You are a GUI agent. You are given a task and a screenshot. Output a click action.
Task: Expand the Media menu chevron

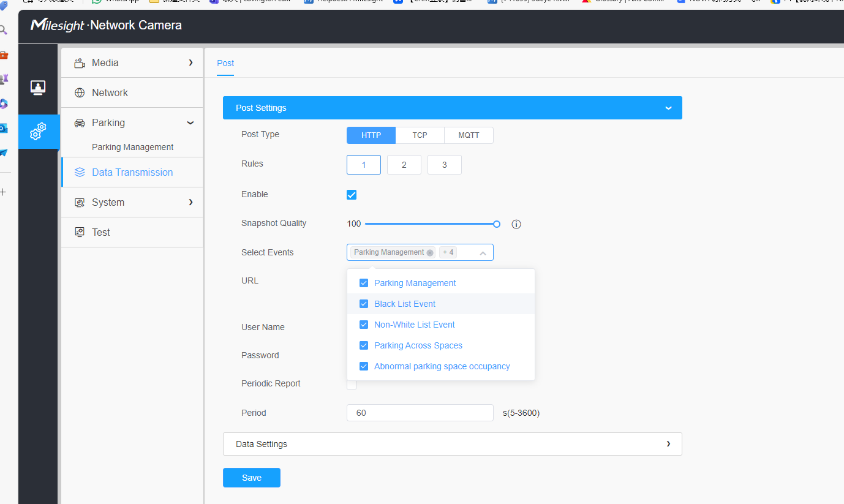coord(190,62)
